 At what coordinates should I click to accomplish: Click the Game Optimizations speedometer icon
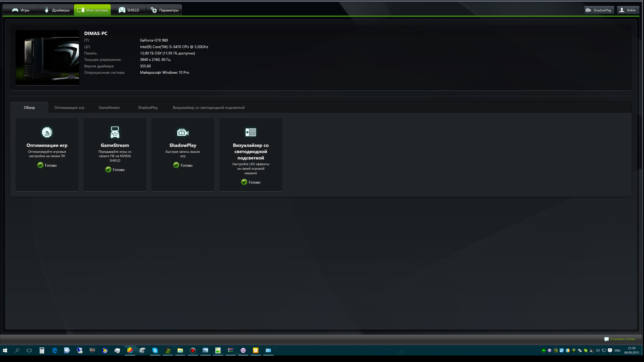click(47, 132)
